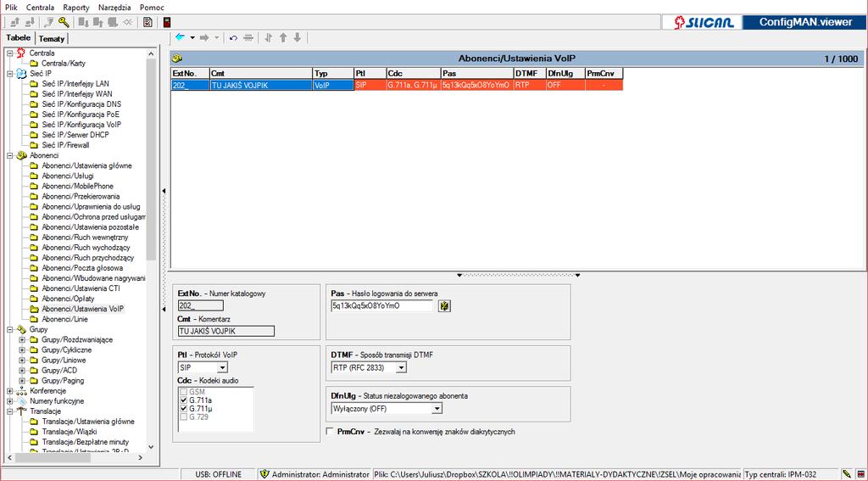This screenshot has width=868, height=481.
Task: Open the Centrala menu
Action: point(41,7)
